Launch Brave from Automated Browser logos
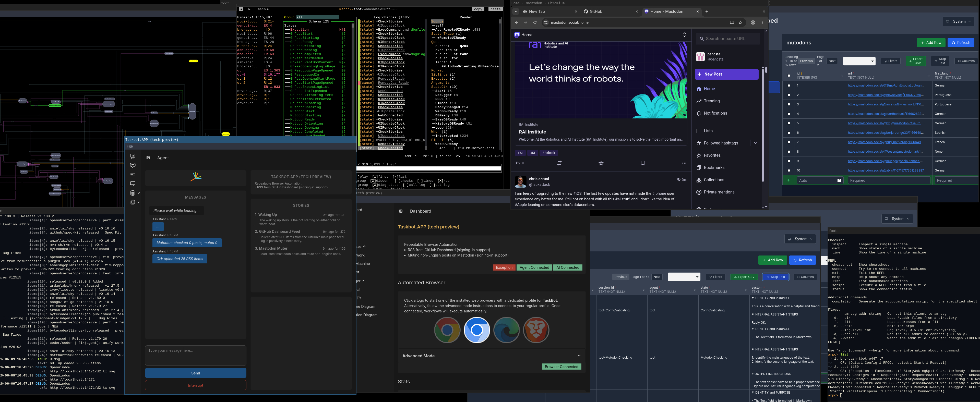This screenshot has height=402, width=980. (x=536, y=330)
